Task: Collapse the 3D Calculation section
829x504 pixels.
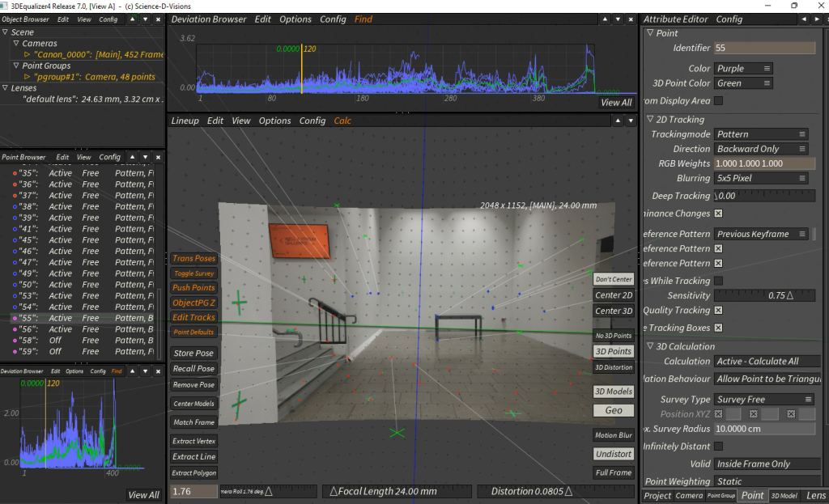Action: coord(650,346)
